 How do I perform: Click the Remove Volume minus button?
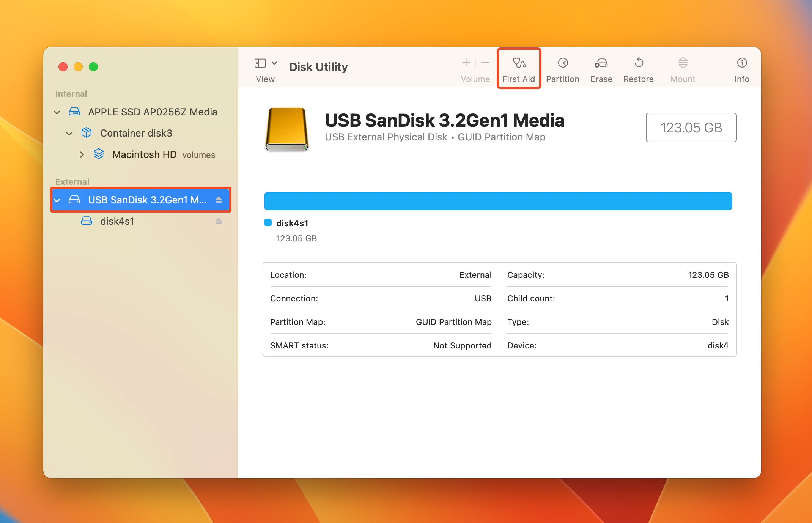coord(485,63)
